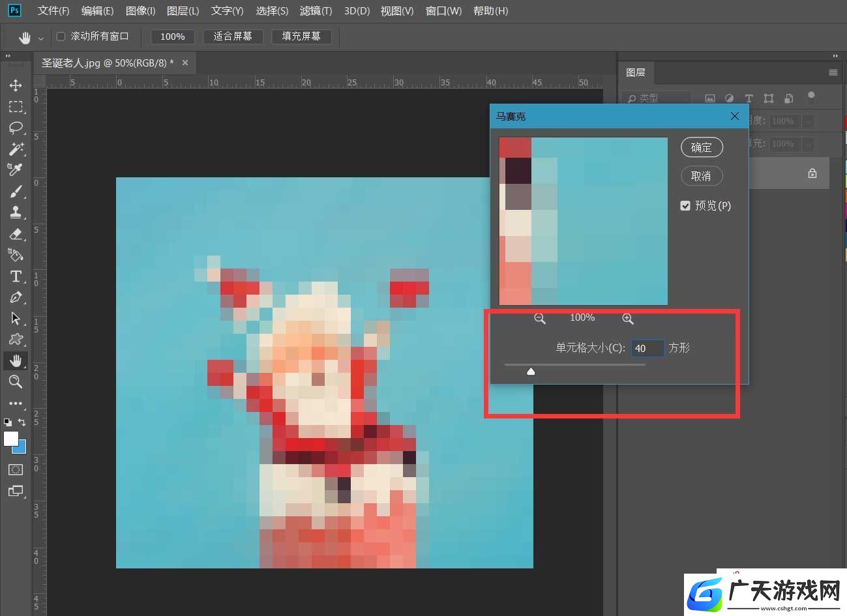The height and width of the screenshot is (616, 847).
Task: Change the screen mode
Action: pos(16,491)
